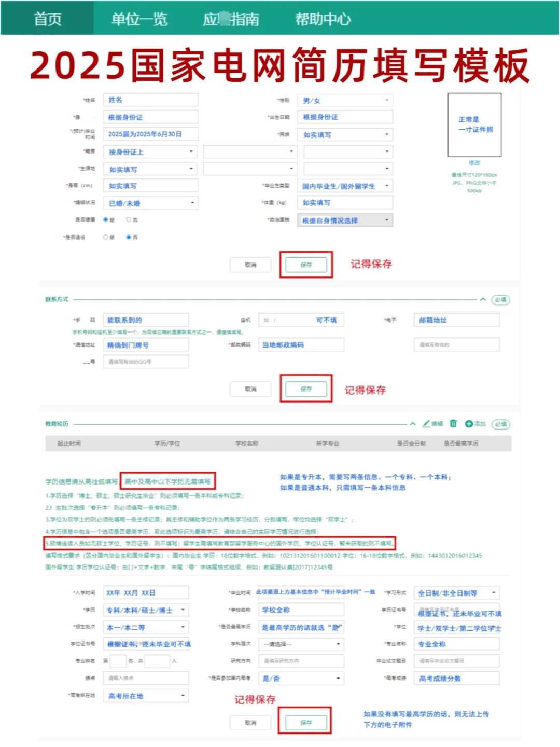The height and width of the screenshot is (747, 560).
Task: Click the 高考成绩 input field
Action: coord(456,678)
